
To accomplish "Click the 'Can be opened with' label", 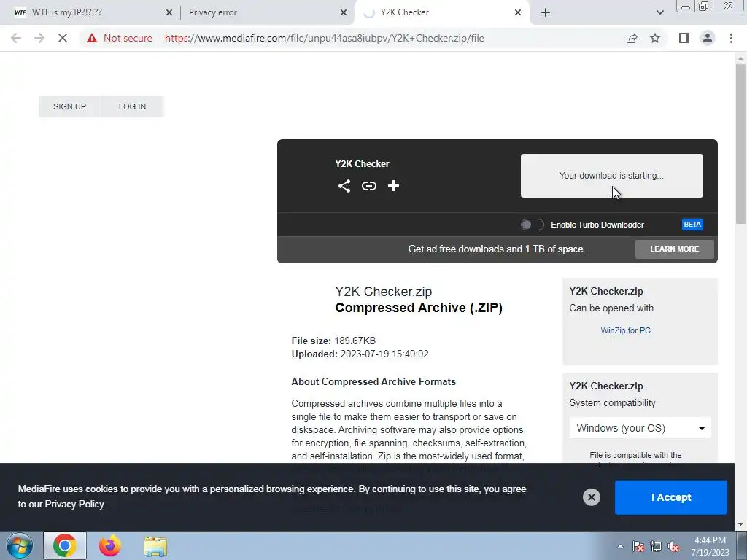I will pyautogui.click(x=611, y=308).
